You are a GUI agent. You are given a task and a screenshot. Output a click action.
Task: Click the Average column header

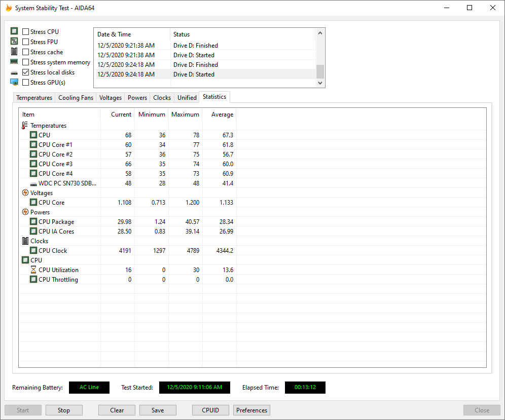pos(220,114)
